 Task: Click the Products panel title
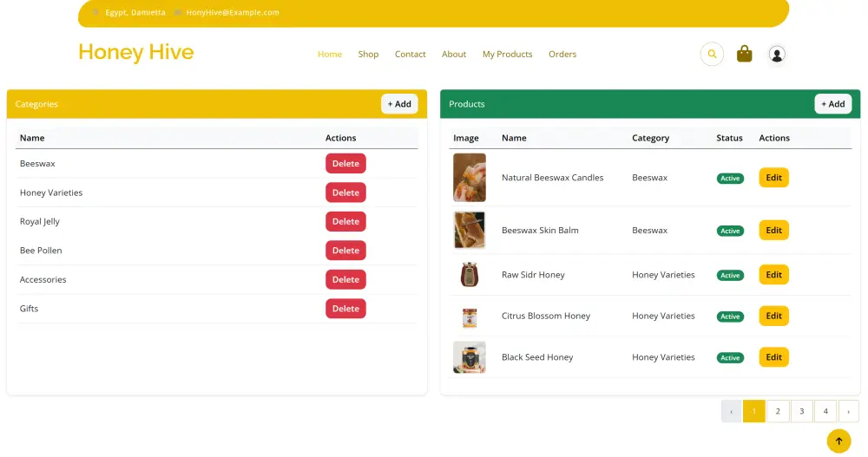467,104
